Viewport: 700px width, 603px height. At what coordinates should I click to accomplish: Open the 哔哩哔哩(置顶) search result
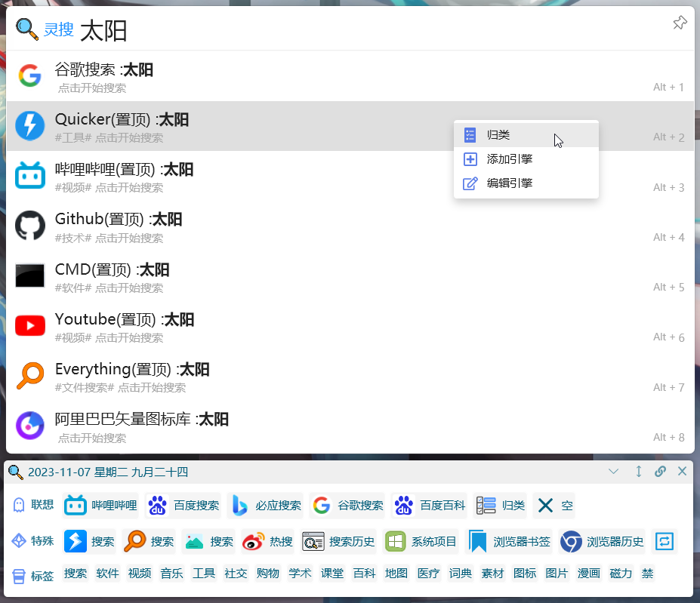350,176
